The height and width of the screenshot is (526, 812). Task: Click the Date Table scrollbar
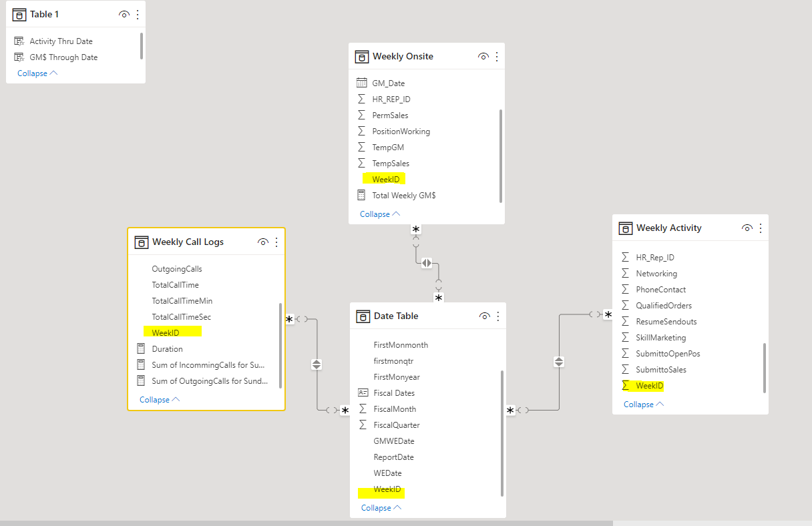[502, 433]
